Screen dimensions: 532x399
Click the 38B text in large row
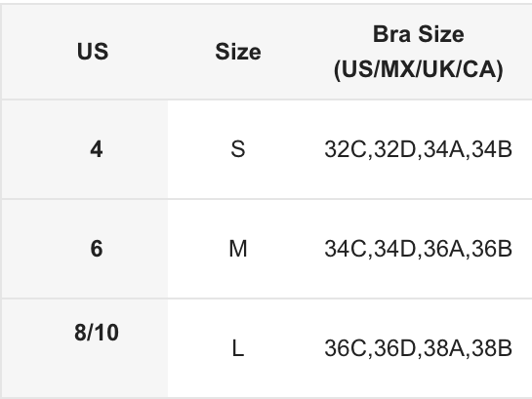pyautogui.click(x=492, y=348)
